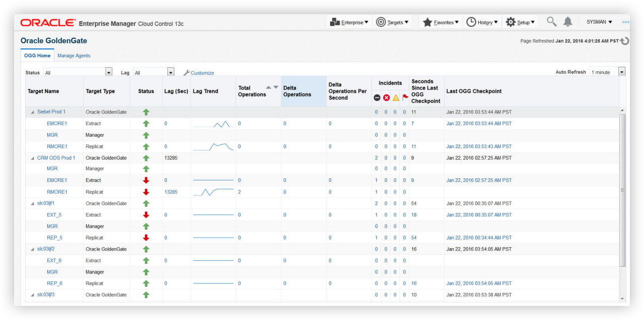Collapse the CRM ODS Prod 1 tree node
Image resolution: width=644 pixels, height=320 pixels.
[x=33, y=158]
